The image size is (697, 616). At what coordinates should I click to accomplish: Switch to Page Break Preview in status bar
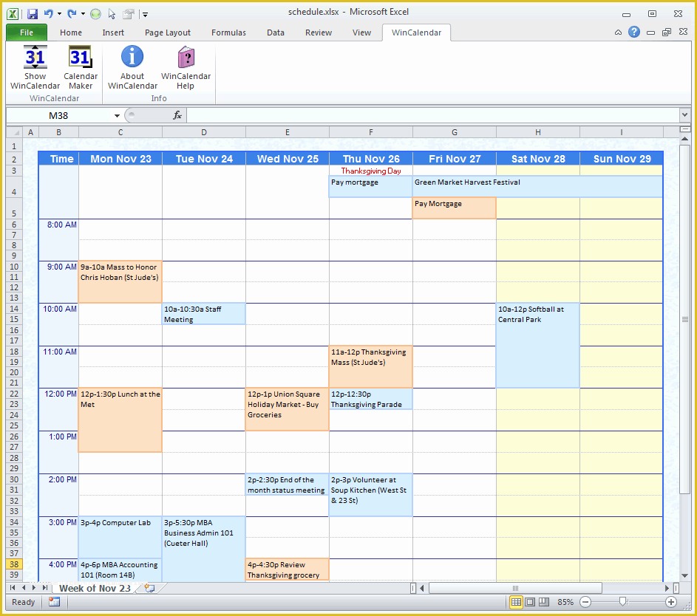543,602
